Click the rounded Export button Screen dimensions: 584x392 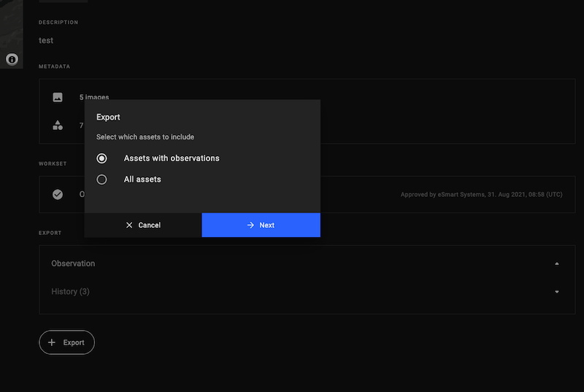click(x=66, y=342)
